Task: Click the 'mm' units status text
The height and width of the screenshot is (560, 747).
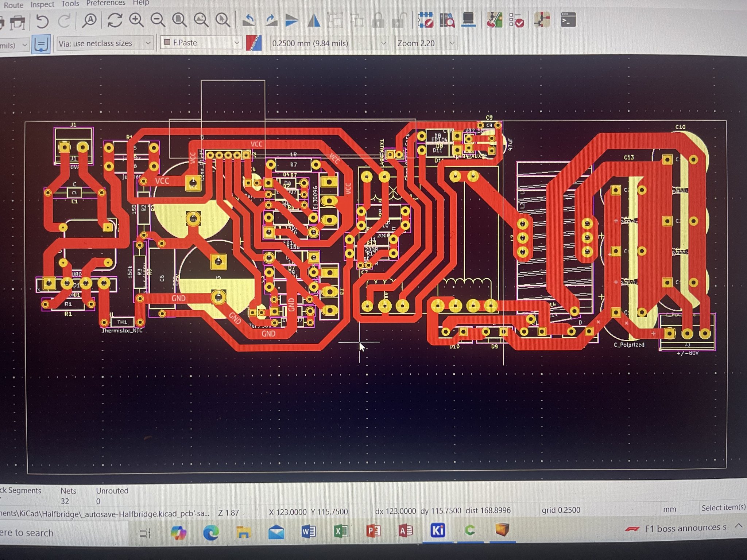Action: coord(669,509)
